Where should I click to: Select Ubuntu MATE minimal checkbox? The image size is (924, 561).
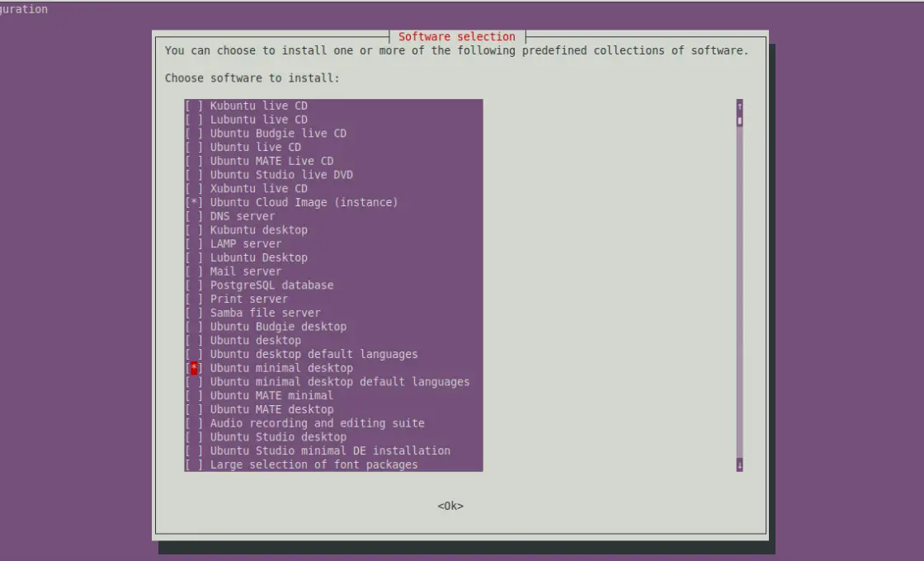pyautogui.click(x=194, y=395)
